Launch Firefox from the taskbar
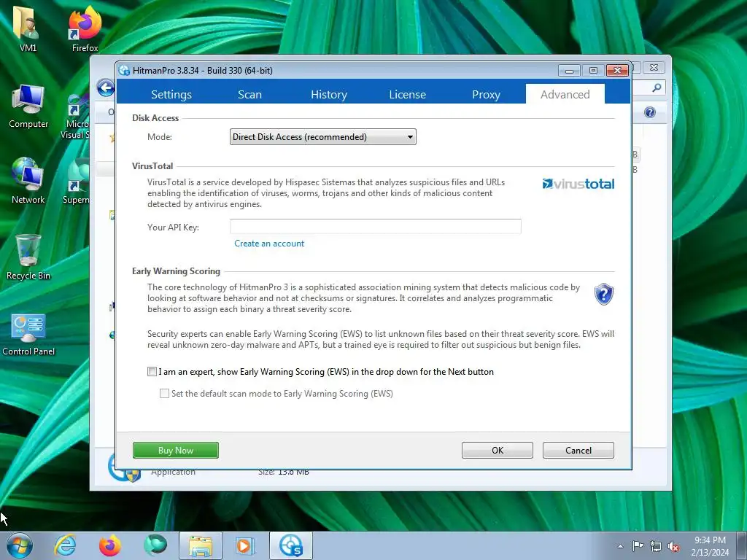Image resolution: width=747 pixels, height=560 pixels. pyautogui.click(x=109, y=545)
